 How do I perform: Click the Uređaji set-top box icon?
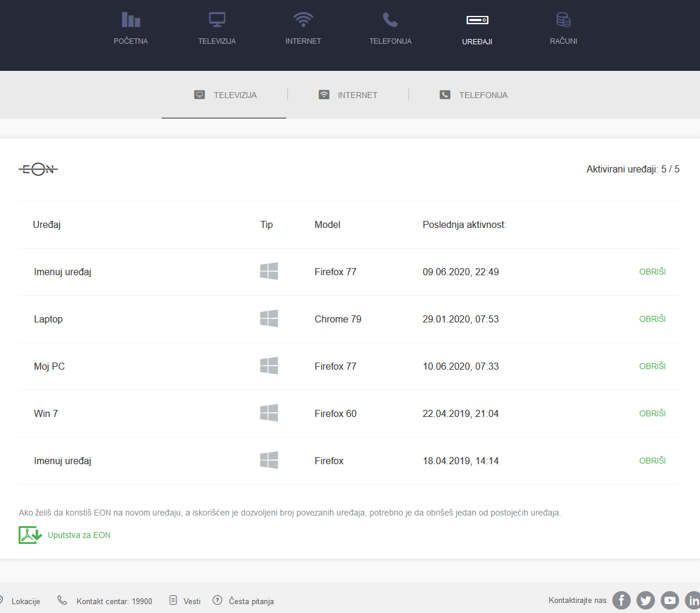click(x=477, y=20)
